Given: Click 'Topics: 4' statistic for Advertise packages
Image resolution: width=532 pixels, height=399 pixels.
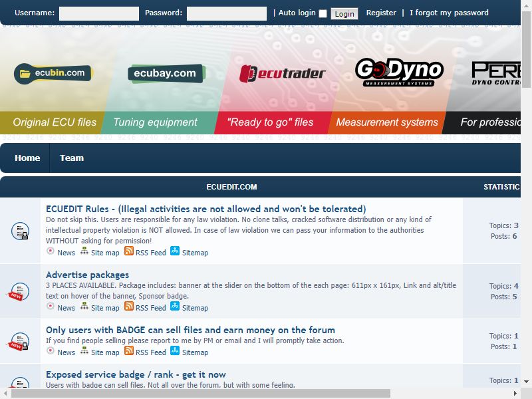Looking at the screenshot, I should pos(504,286).
